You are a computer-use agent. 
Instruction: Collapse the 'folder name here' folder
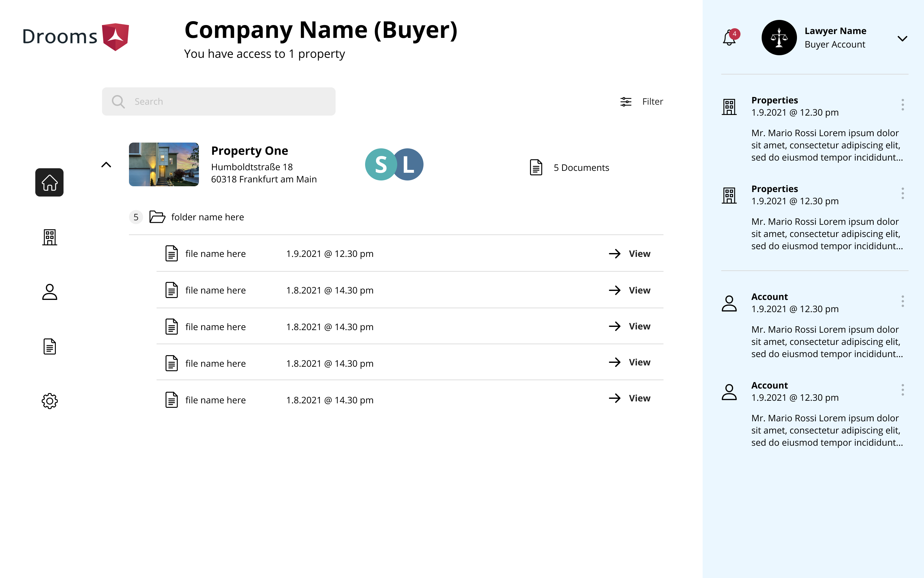point(207,217)
